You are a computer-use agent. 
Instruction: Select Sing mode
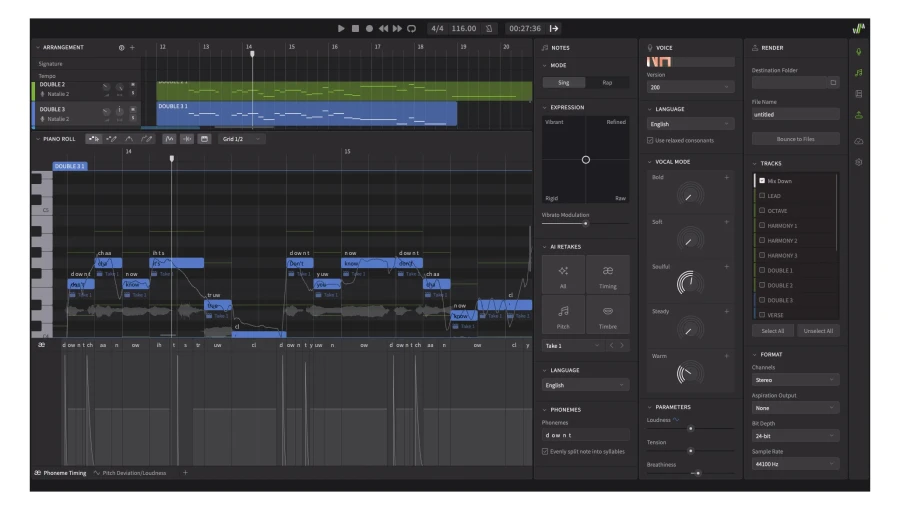tap(564, 83)
